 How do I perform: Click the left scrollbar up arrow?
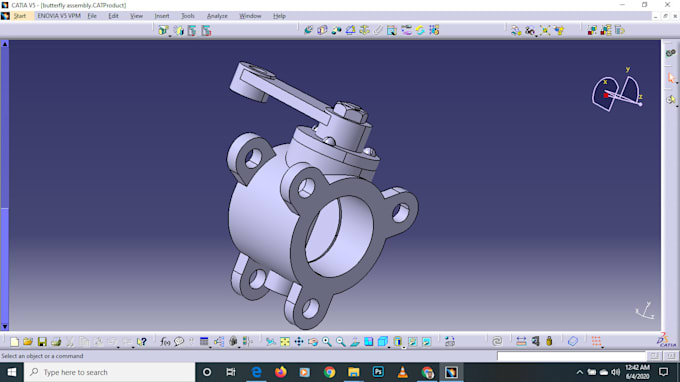5,44
